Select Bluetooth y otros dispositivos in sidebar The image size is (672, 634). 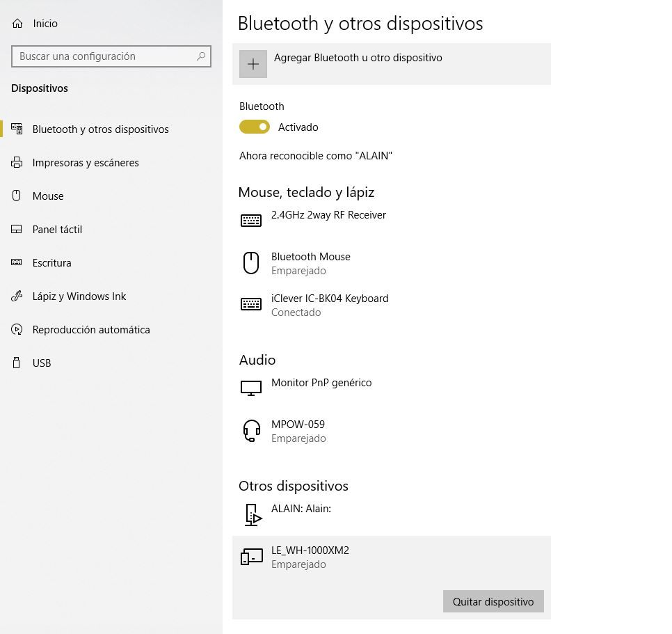coord(100,129)
